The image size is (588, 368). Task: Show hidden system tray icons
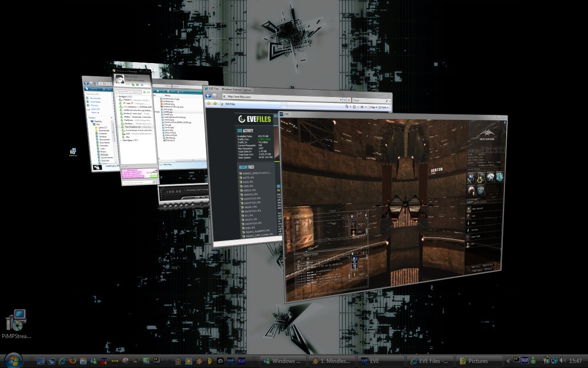tap(508, 361)
